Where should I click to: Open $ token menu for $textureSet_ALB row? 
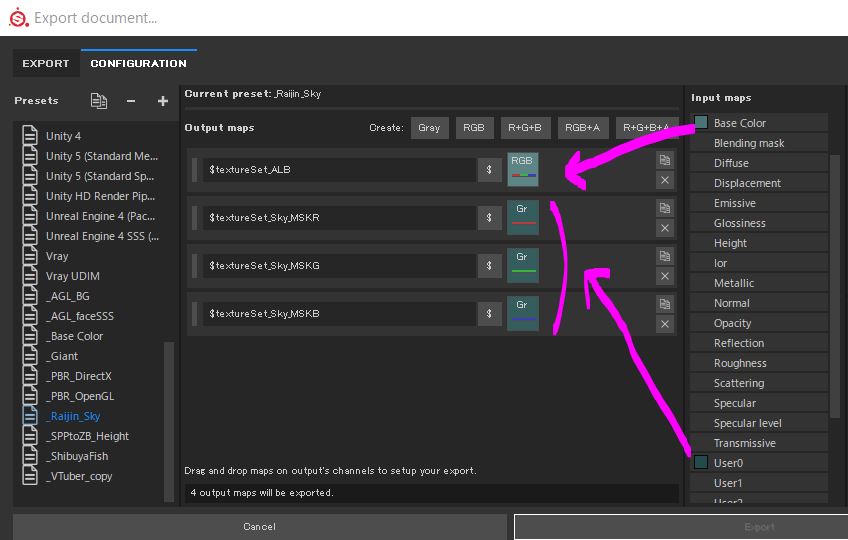tap(489, 170)
